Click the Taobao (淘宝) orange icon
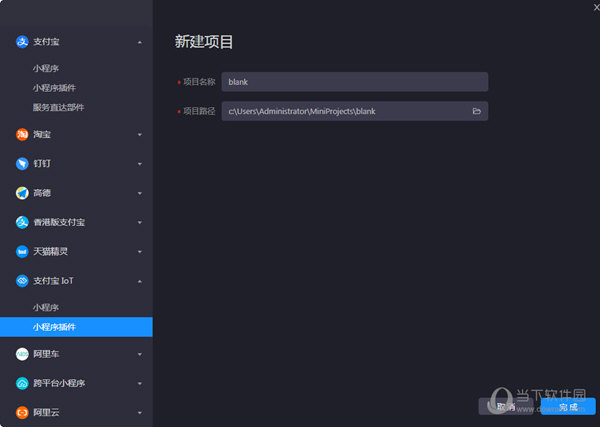The image size is (600, 427). coord(22,134)
